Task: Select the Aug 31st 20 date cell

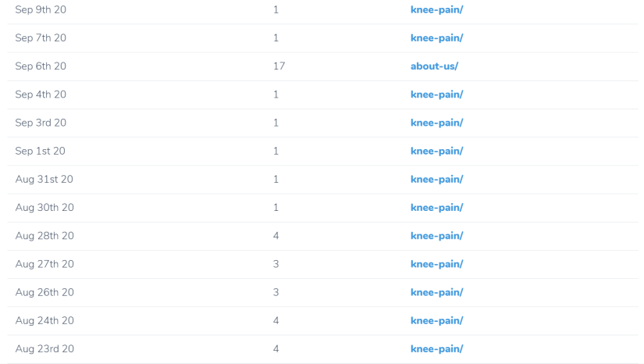Action: coord(44,179)
